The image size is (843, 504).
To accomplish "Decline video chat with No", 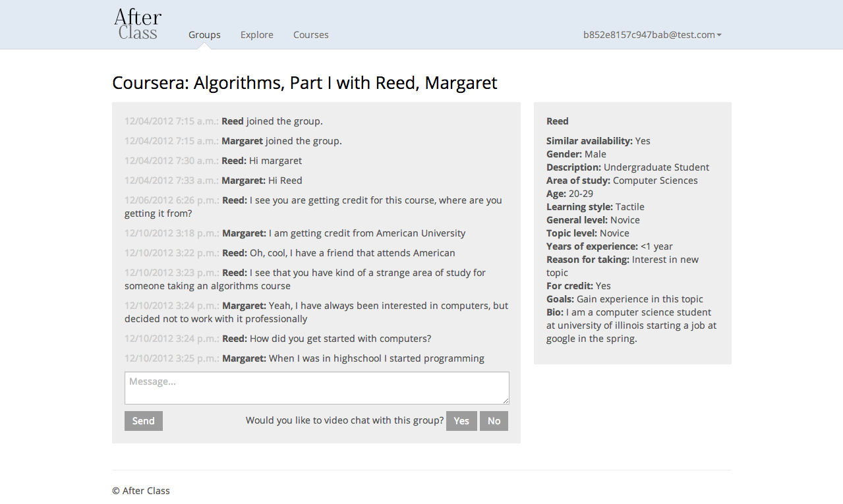I will point(494,421).
